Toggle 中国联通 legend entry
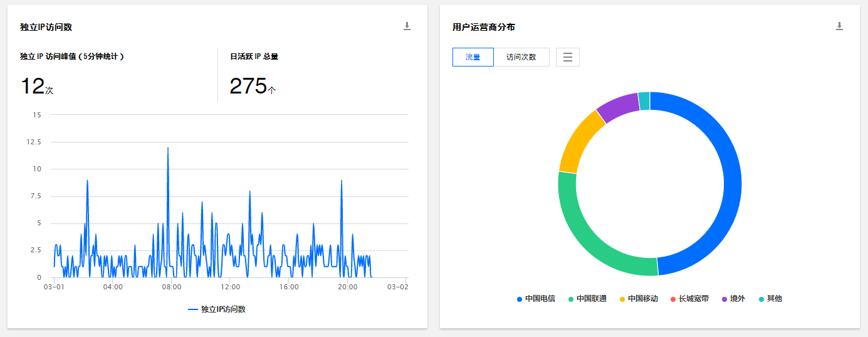868x337 pixels. pyautogui.click(x=587, y=299)
